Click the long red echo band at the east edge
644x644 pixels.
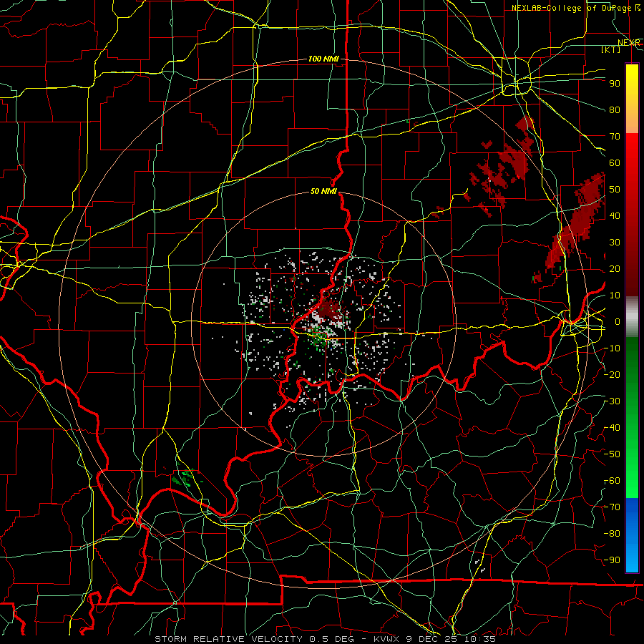coord(575,222)
